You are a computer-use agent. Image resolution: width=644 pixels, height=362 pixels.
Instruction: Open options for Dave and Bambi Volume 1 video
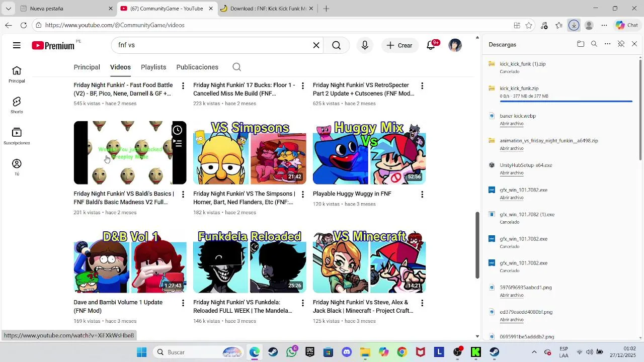tap(183, 303)
